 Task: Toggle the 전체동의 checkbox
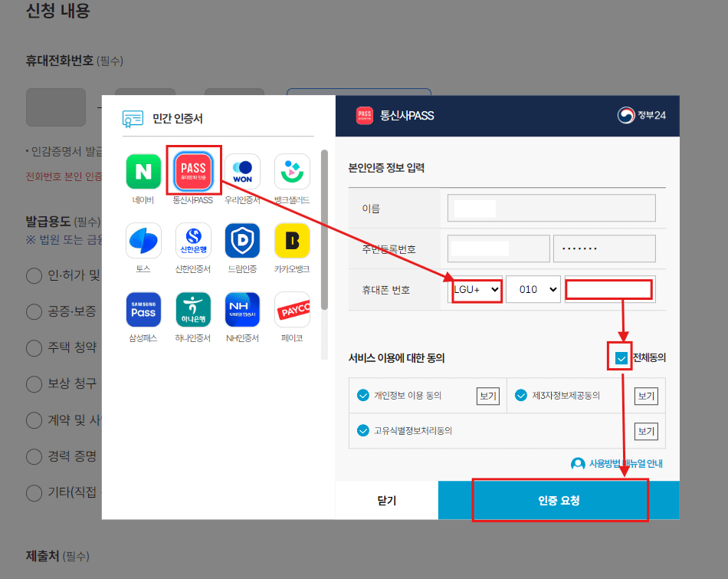[621, 358]
